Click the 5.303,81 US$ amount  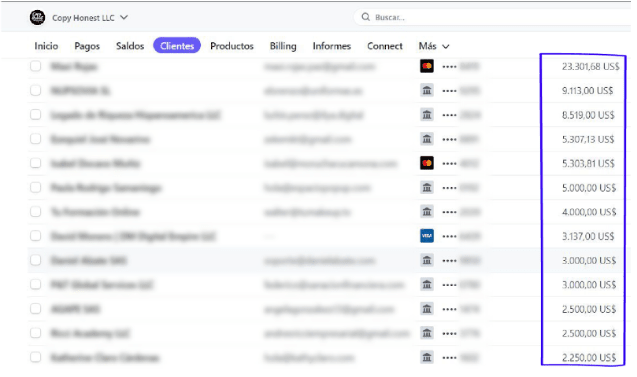click(x=588, y=163)
